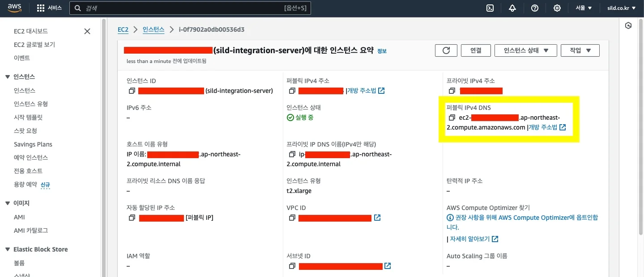Copy the instance ID with copy icon
The width and height of the screenshot is (644, 277).
tap(132, 91)
